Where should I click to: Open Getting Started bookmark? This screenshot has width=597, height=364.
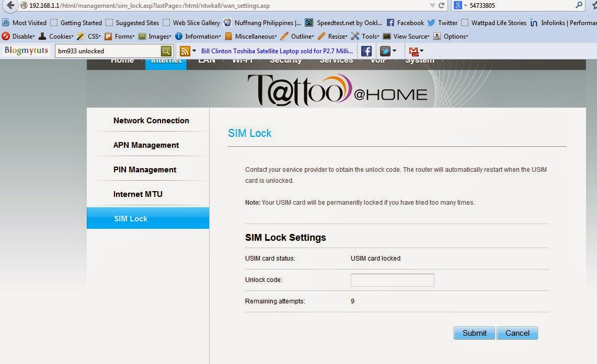(76, 23)
